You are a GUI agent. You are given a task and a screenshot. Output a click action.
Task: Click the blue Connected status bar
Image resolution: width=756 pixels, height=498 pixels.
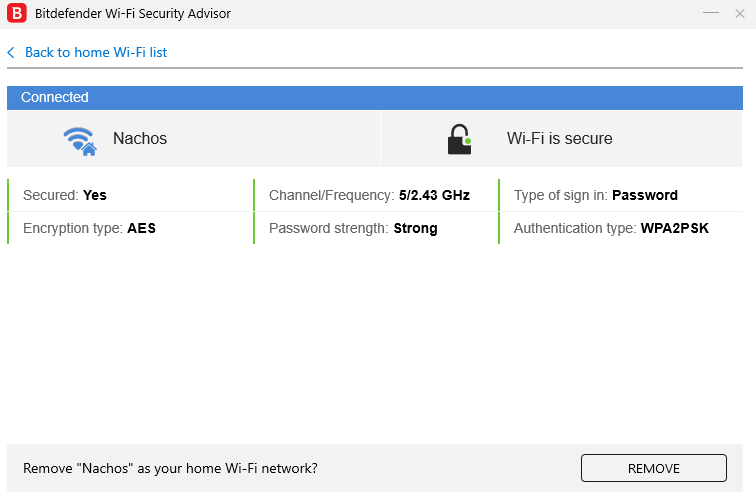(374, 97)
